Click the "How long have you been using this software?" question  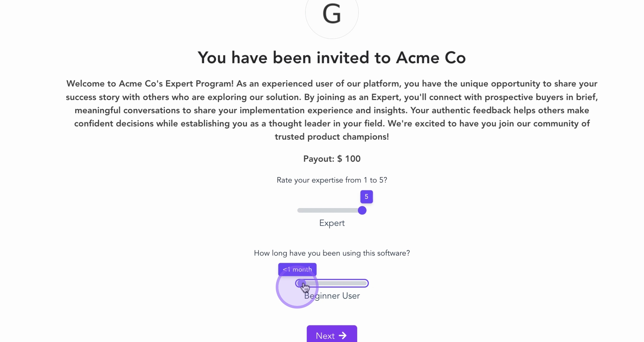pos(331,253)
